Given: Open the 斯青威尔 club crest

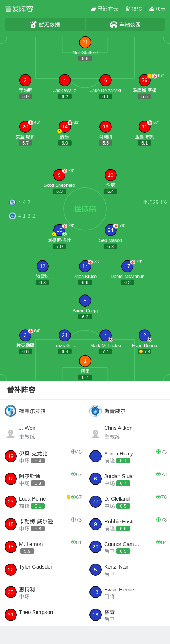Looking at the screenshot, I should click(x=96, y=411).
